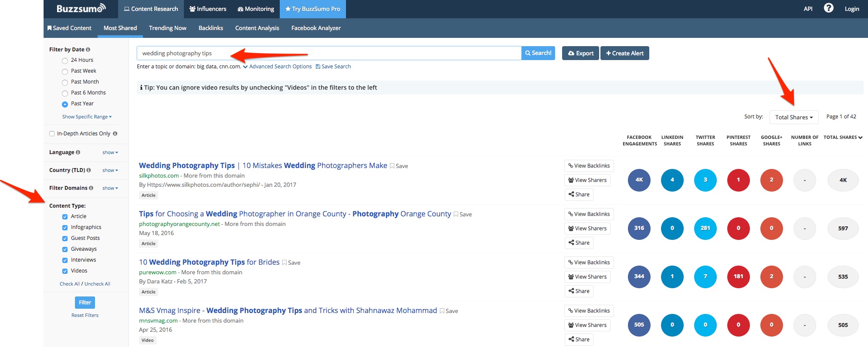Save the silkphotos article with bookmark icon
Image resolution: width=868 pixels, height=347 pixels.
coord(399,166)
